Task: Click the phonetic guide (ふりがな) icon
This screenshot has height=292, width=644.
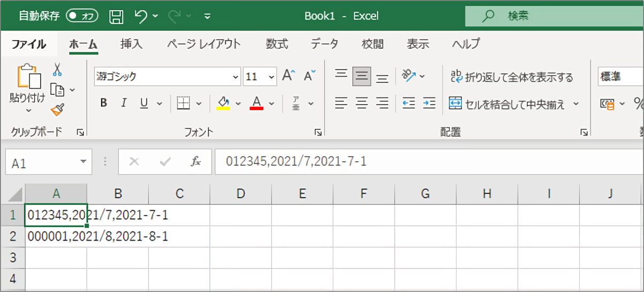Action: tap(296, 103)
